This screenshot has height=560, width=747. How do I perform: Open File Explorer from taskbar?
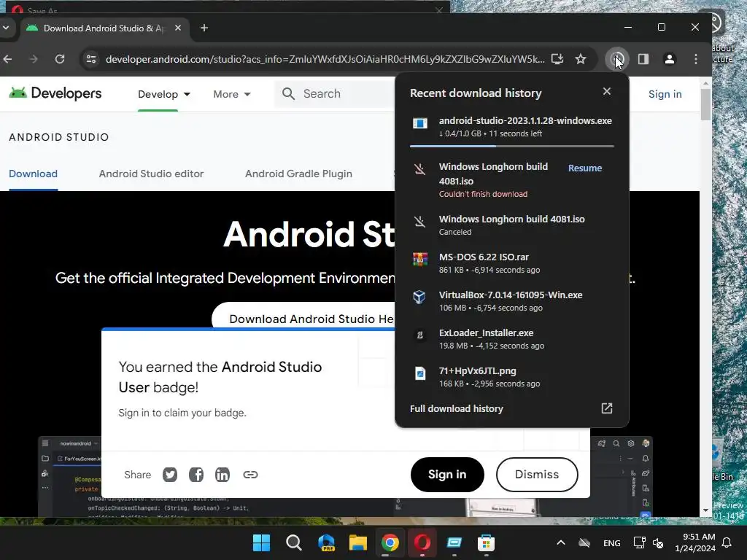[357, 542]
